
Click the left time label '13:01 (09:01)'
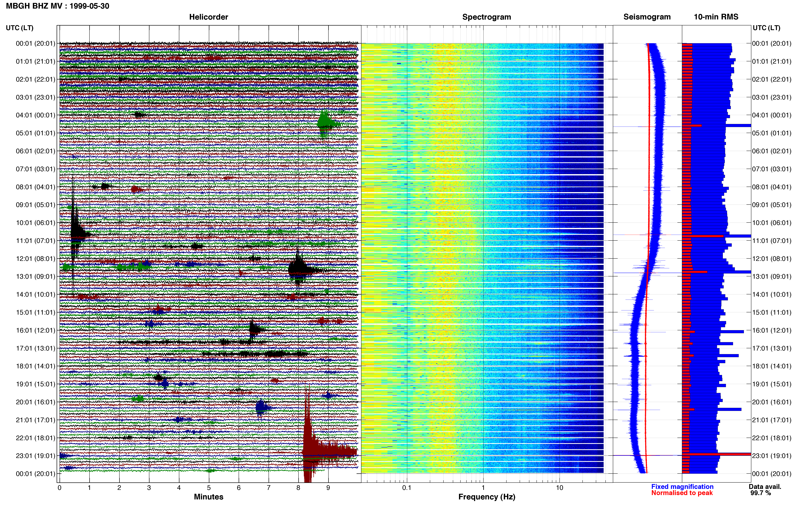(36, 277)
